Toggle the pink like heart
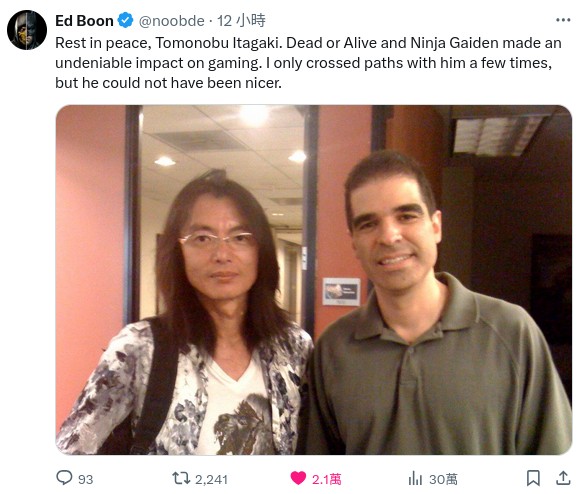 tap(298, 478)
